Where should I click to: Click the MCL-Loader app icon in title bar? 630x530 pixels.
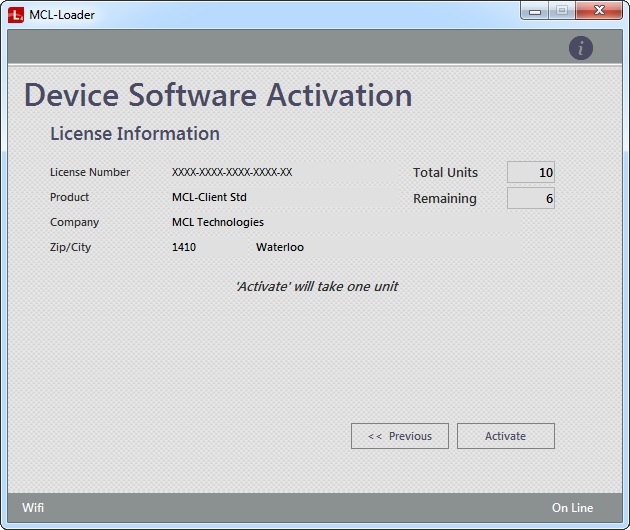click(x=16, y=15)
